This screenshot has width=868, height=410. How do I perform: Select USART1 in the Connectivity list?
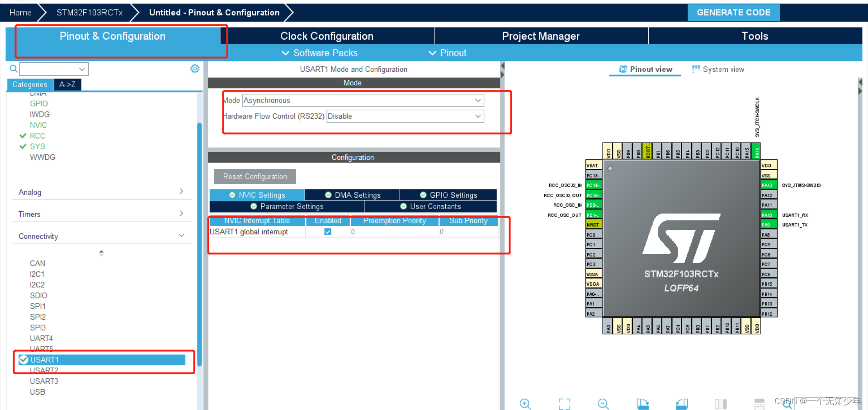point(102,359)
